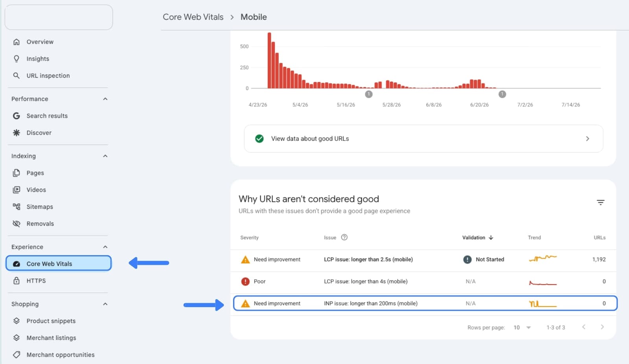Screen dimensions: 629x364
Task: Click the Insights lightbulb icon
Action: coord(16,59)
